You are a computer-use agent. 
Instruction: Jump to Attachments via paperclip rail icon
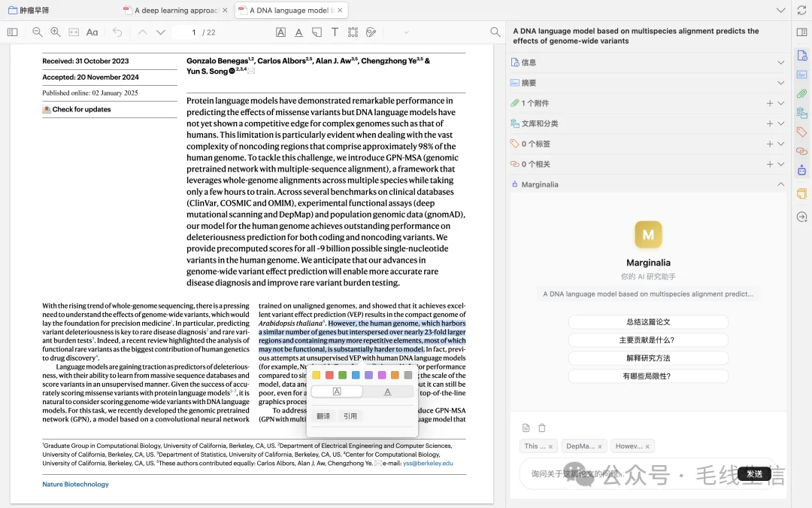(x=801, y=94)
